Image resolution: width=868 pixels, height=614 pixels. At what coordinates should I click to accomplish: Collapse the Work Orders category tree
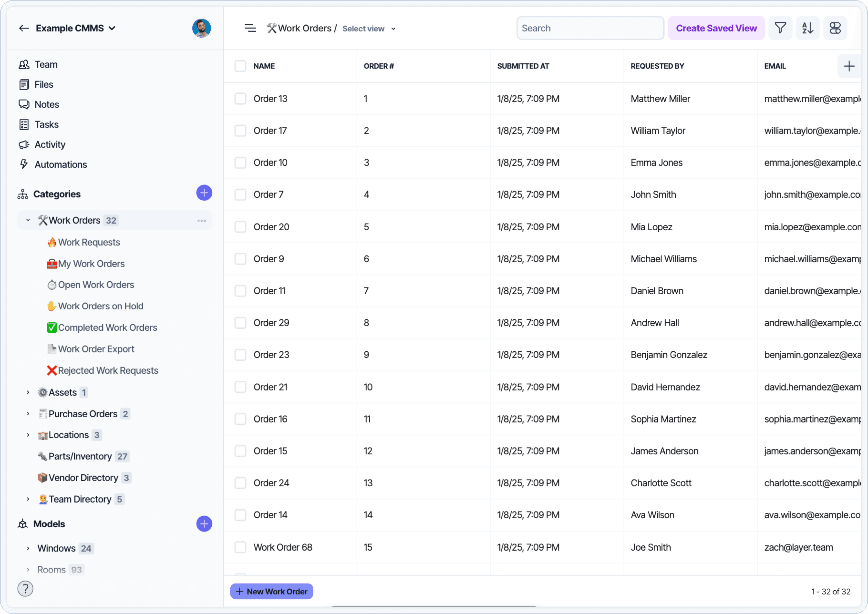pos(28,221)
